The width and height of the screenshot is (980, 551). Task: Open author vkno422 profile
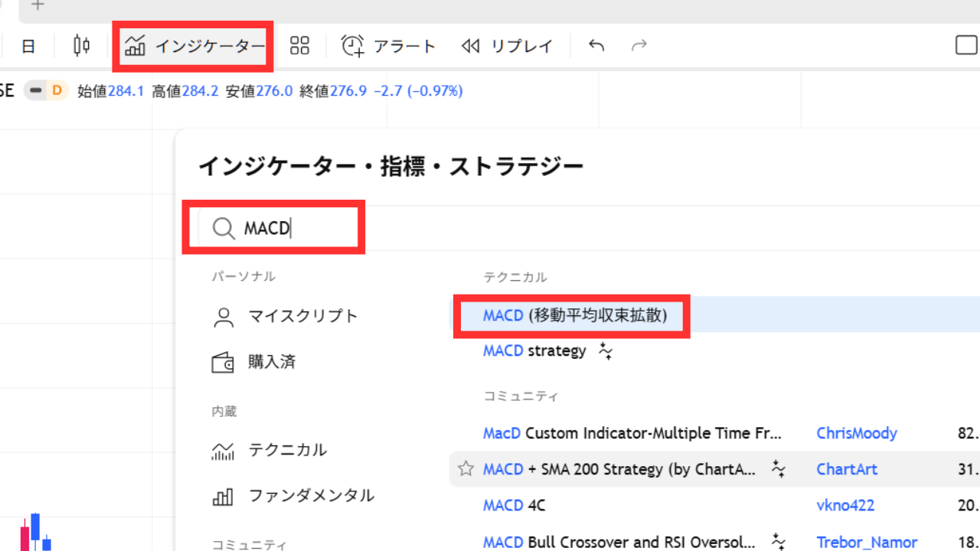pyautogui.click(x=845, y=505)
